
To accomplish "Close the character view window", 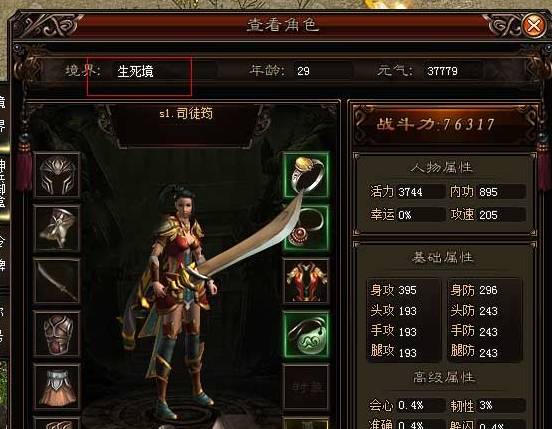I will pyautogui.click(x=534, y=25).
